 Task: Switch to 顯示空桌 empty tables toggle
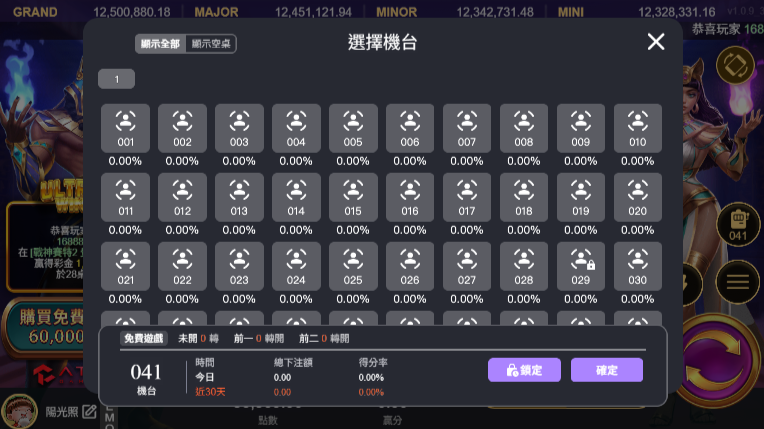[x=211, y=44]
